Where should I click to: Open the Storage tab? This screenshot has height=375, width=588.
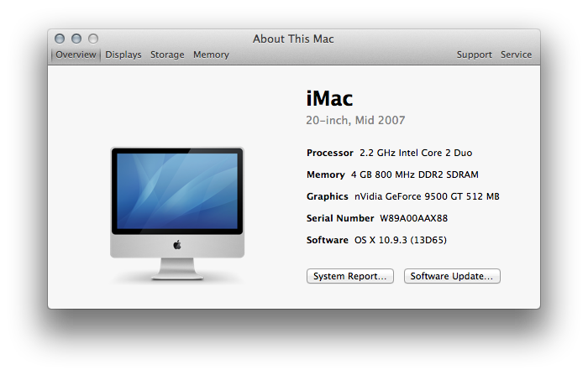(x=167, y=55)
